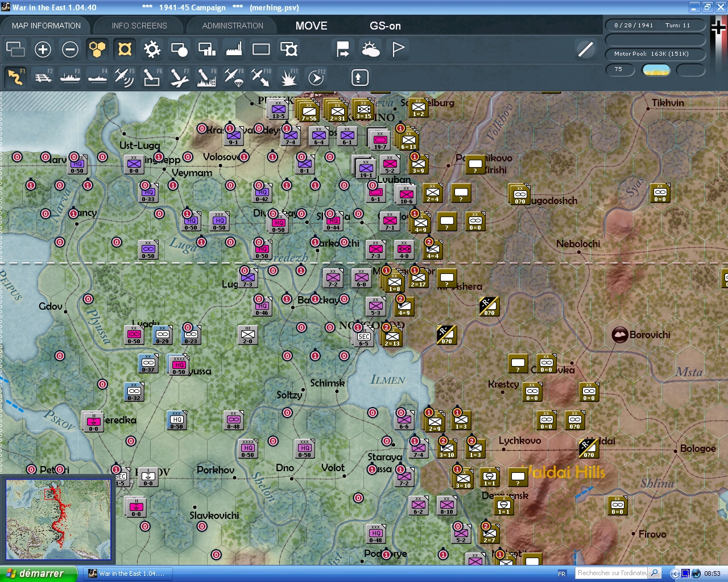Click the Gdov town label
Image resolution: width=728 pixels, height=582 pixels.
coord(51,306)
